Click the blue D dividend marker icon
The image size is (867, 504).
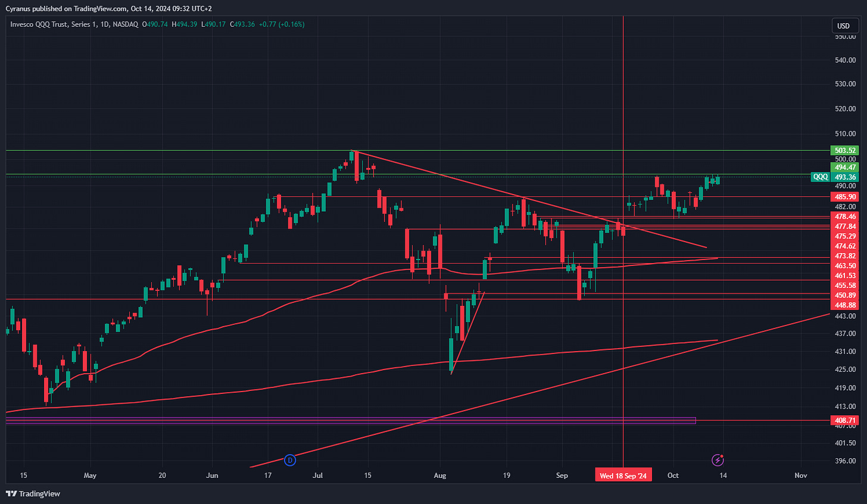click(x=290, y=460)
